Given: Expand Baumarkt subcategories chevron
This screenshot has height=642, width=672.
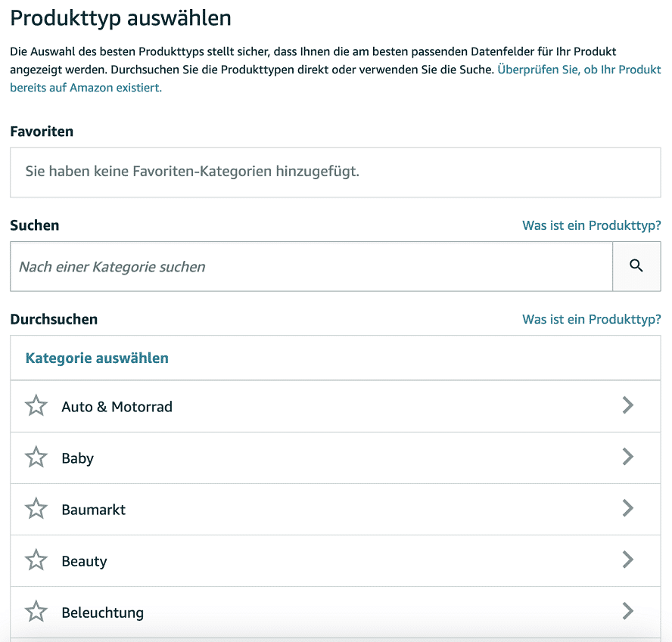Looking at the screenshot, I should click(x=627, y=508).
